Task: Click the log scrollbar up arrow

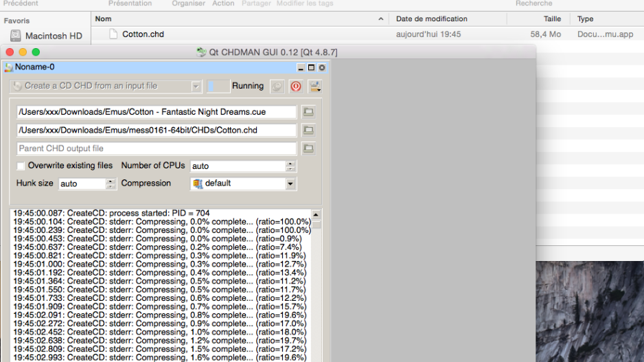Action: coord(316,215)
